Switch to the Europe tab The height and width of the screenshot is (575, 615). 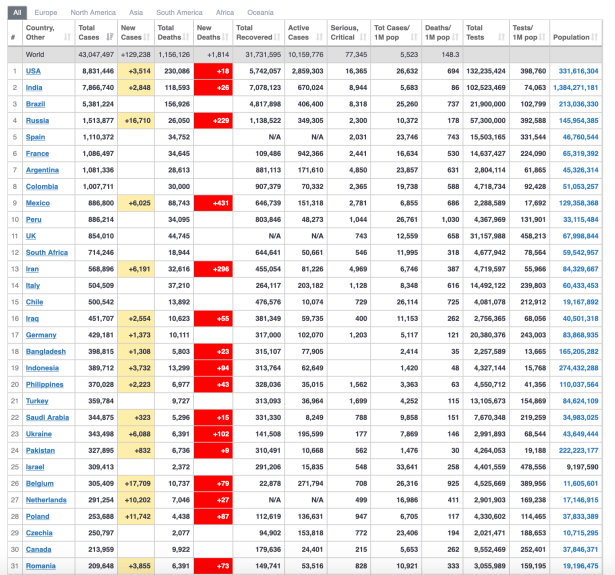[x=46, y=12]
